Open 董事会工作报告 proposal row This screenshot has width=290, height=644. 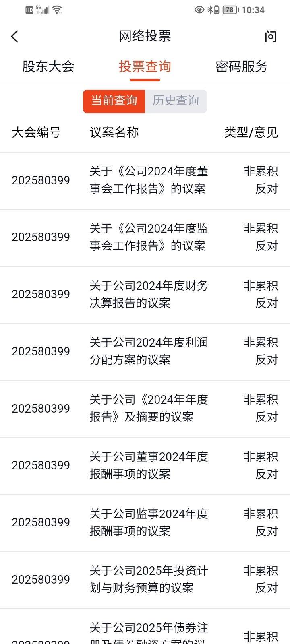(145, 181)
